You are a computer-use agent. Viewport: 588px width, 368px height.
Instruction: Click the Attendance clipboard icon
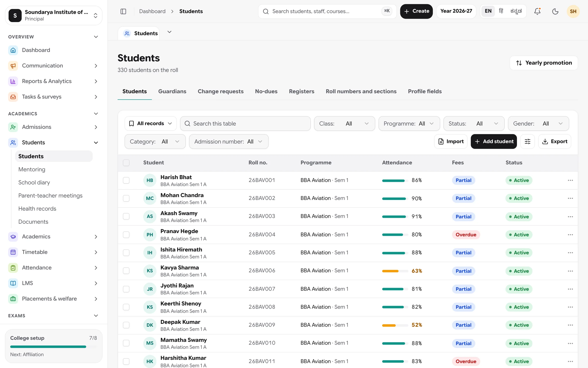[x=13, y=268]
